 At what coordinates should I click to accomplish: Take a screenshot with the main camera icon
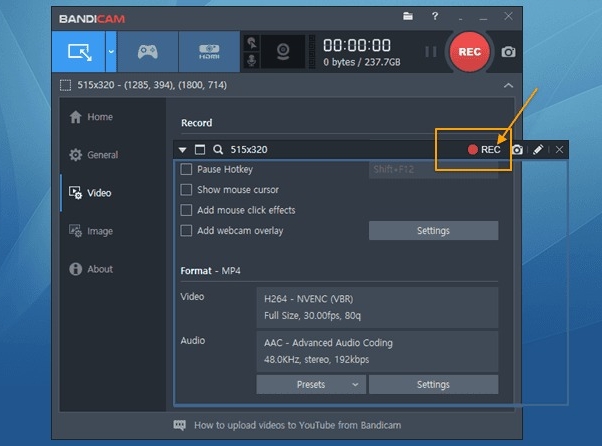point(508,52)
